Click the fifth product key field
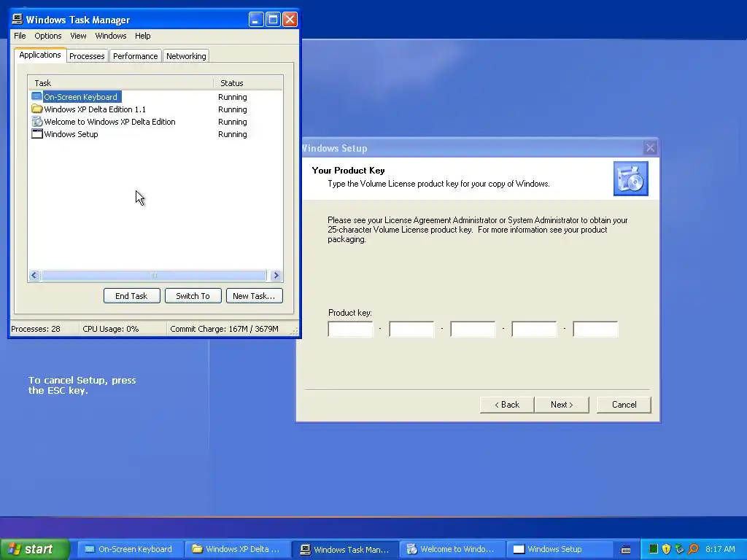Viewport: 747px width, 560px height. point(595,329)
